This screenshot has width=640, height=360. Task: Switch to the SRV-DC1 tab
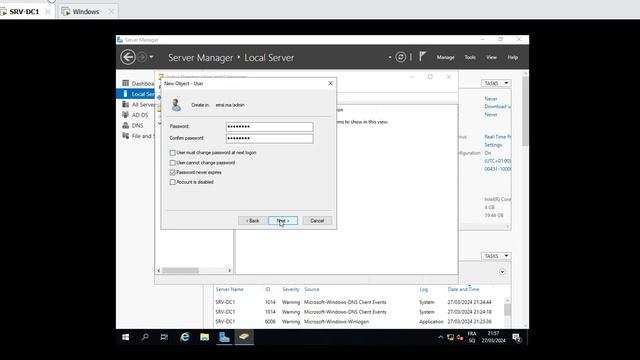[x=24, y=12]
